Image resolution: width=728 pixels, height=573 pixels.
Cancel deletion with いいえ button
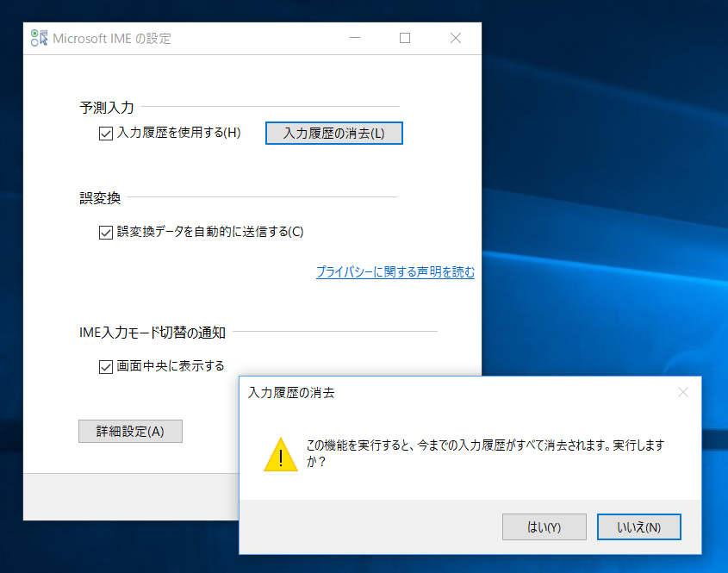(638, 526)
